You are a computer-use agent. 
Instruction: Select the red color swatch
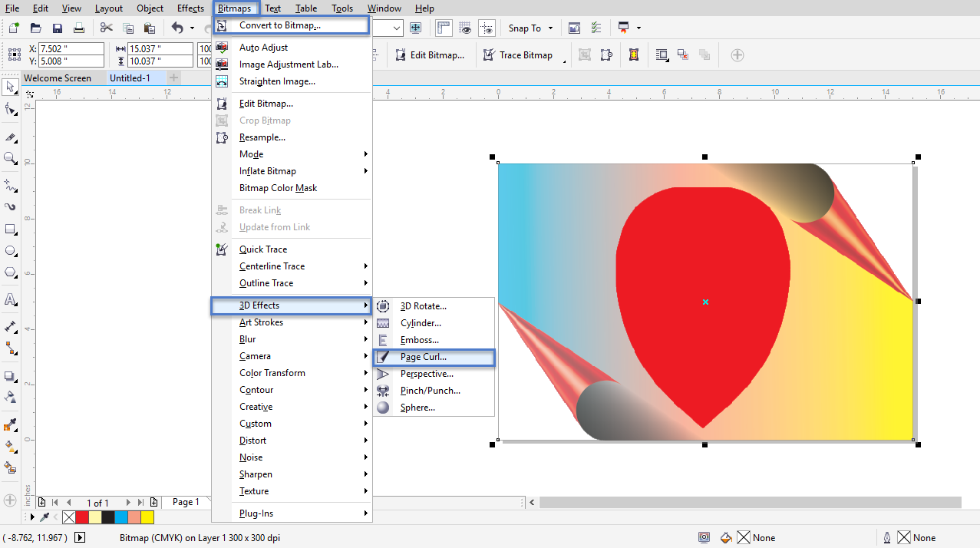[x=82, y=517]
